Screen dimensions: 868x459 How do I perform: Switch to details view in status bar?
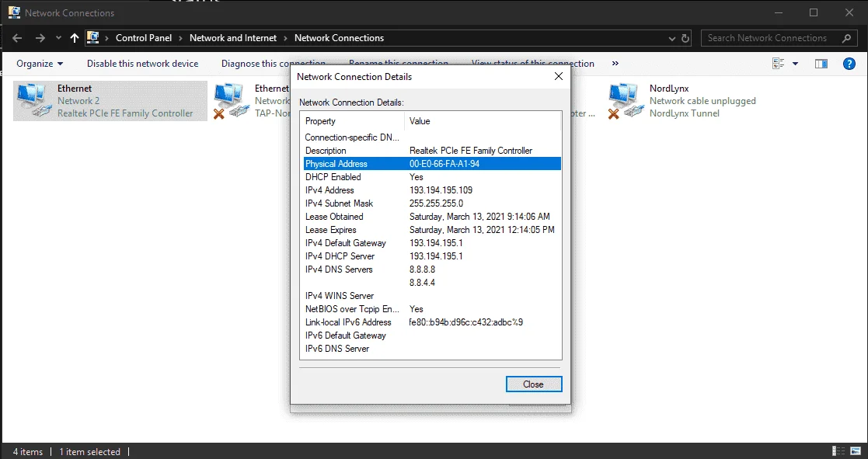click(838, 451)
